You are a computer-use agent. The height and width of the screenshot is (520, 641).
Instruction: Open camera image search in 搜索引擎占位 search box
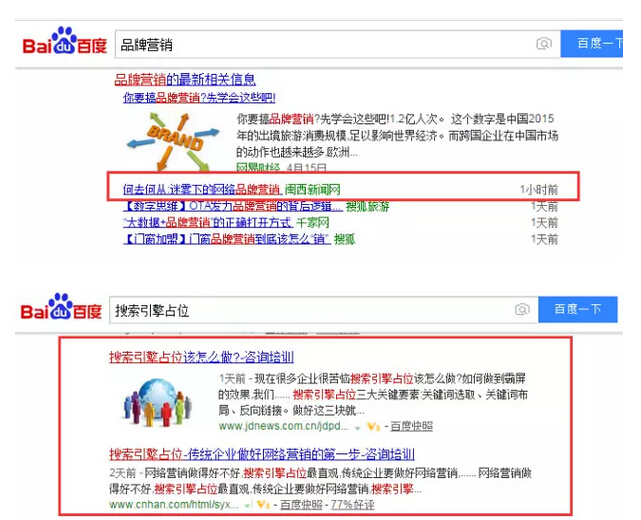coord(522,309)
